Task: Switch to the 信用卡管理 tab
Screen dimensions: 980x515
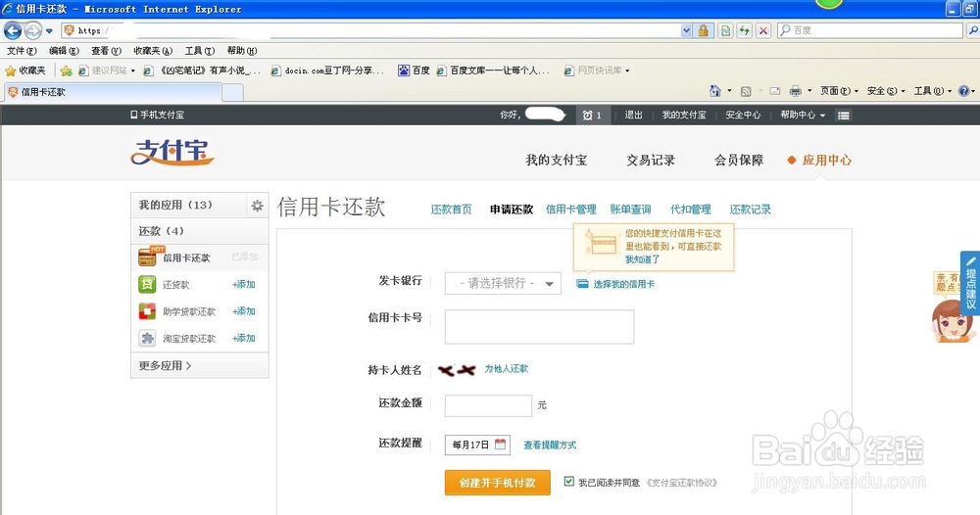Action: (570, 210)
